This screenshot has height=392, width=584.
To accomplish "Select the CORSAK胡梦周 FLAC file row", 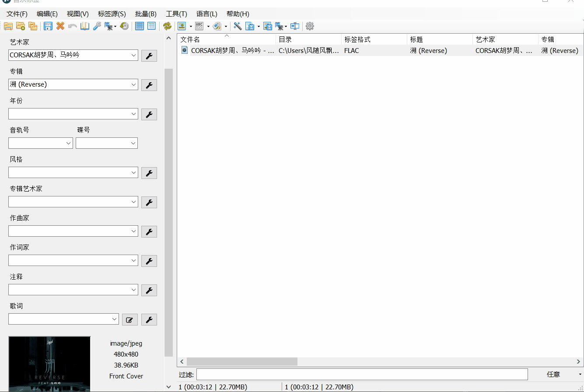I will pyautogui.click(x=380, y=51).
